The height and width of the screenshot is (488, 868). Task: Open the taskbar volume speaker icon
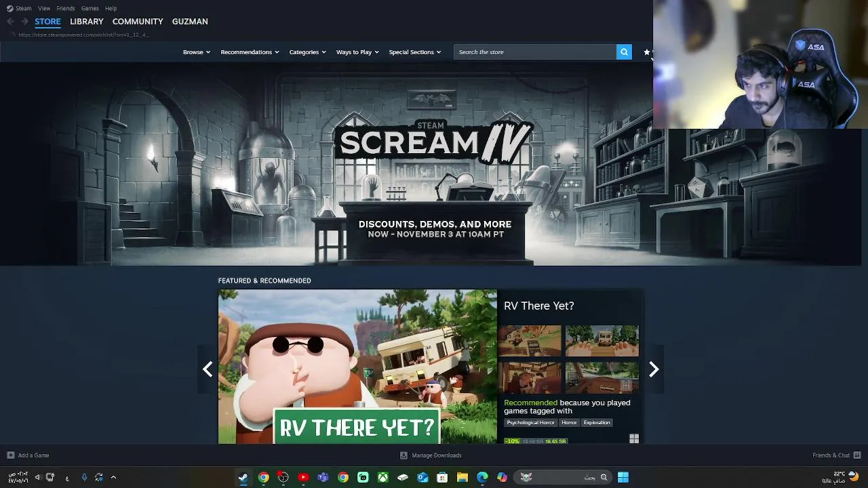pyautogui.click(x=37, y=477)
